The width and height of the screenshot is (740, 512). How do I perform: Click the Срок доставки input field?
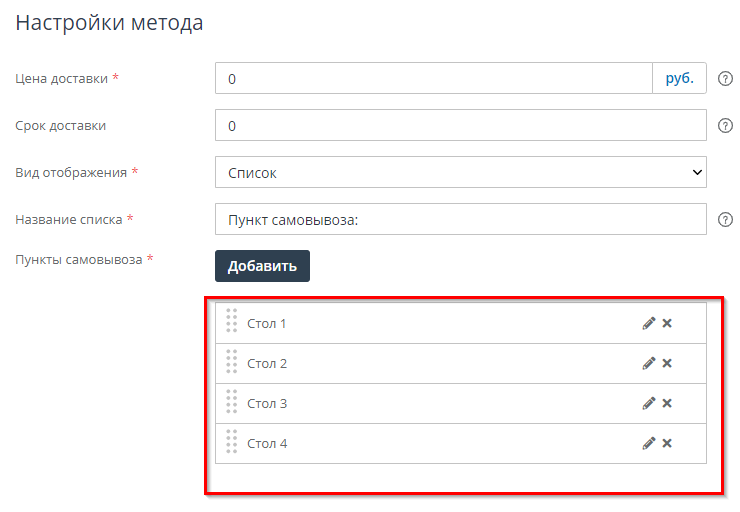pyautogui.click(x=460, y=126)
